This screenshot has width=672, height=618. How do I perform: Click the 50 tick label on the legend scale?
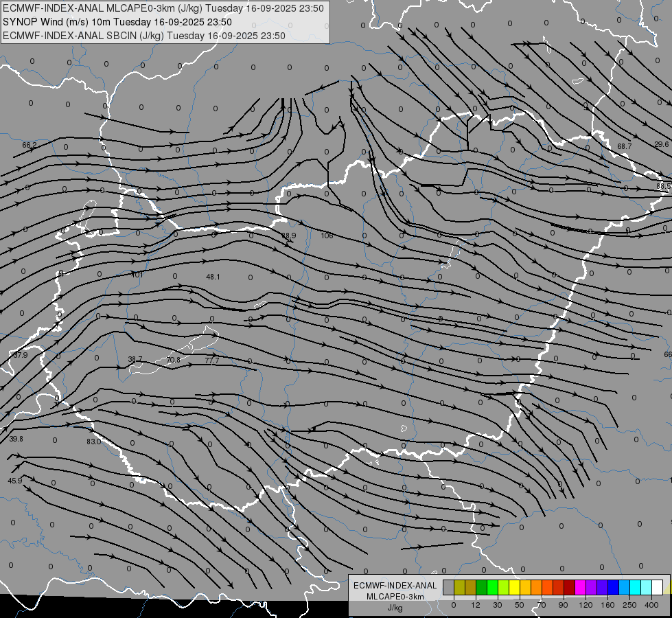pyautogui.click(x=520, y=605)
